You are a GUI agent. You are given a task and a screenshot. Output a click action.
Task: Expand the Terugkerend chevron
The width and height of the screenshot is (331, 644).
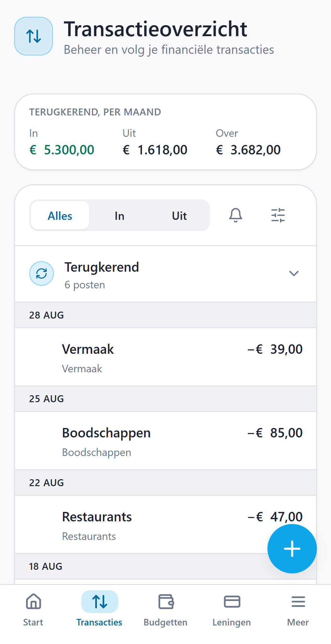tap(294, 273)
